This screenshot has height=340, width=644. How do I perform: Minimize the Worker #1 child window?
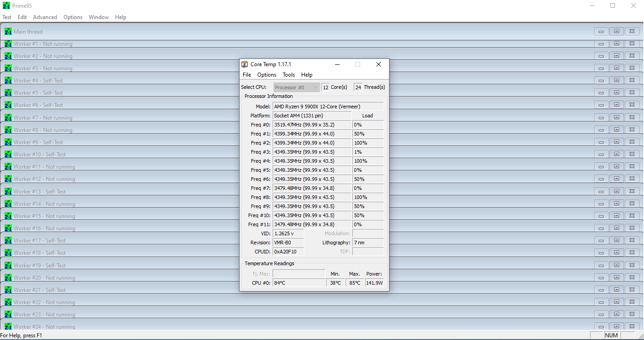(601, 44)
